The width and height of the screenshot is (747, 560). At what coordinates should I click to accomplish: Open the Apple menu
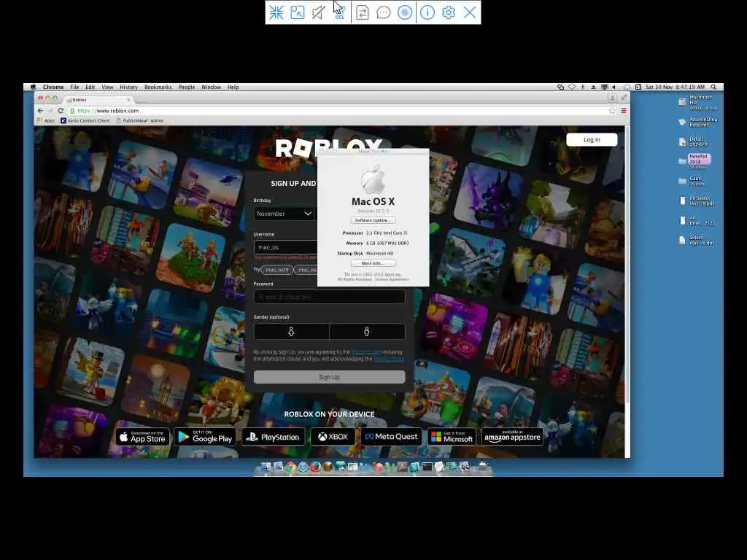point(33,87)
